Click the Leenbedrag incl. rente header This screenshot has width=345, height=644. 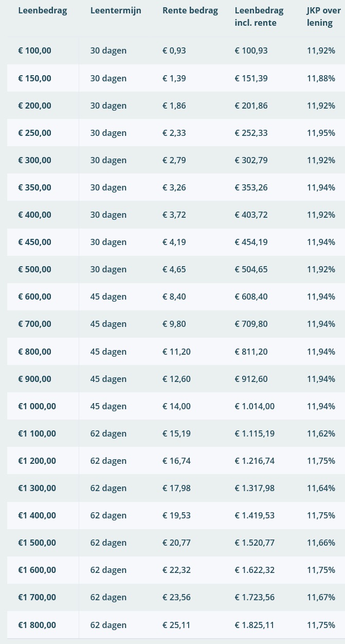click(x=259, y=16)
